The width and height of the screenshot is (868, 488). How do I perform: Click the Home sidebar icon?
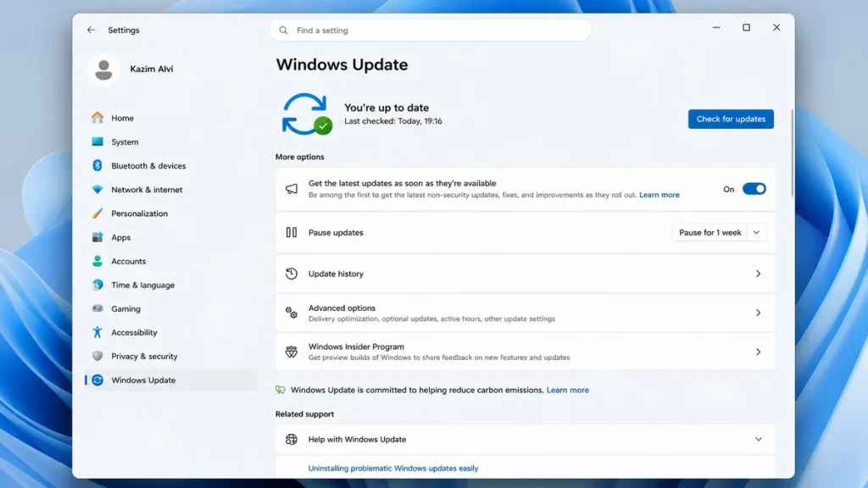97,118
